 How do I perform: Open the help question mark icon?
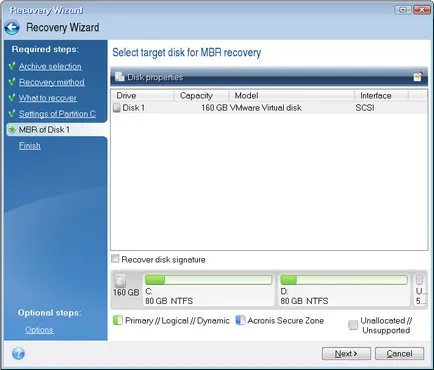pyautogui.click(x=18, y=353)
